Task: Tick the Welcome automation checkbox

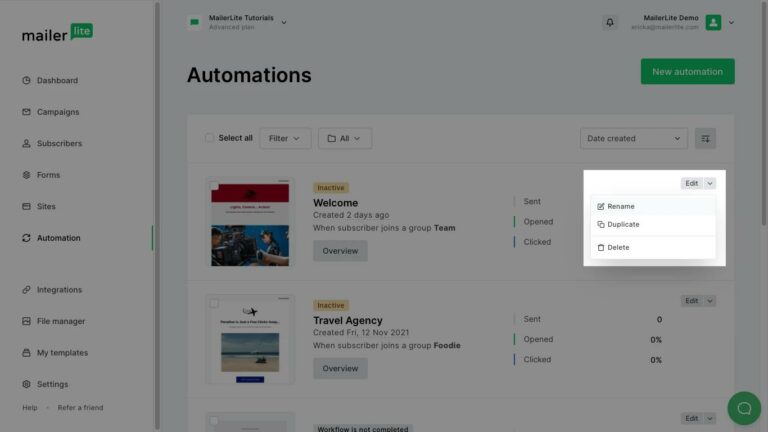Action: click(215, 186)
